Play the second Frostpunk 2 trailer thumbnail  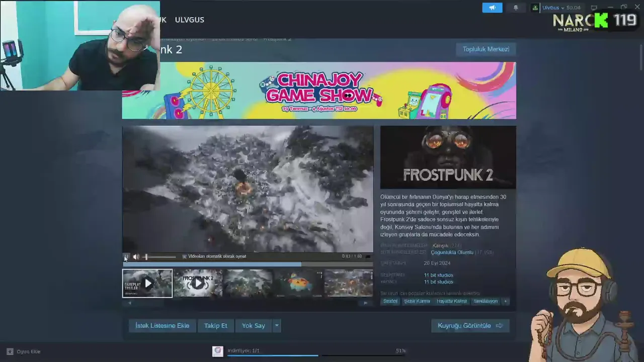click(x=198, y=284)
